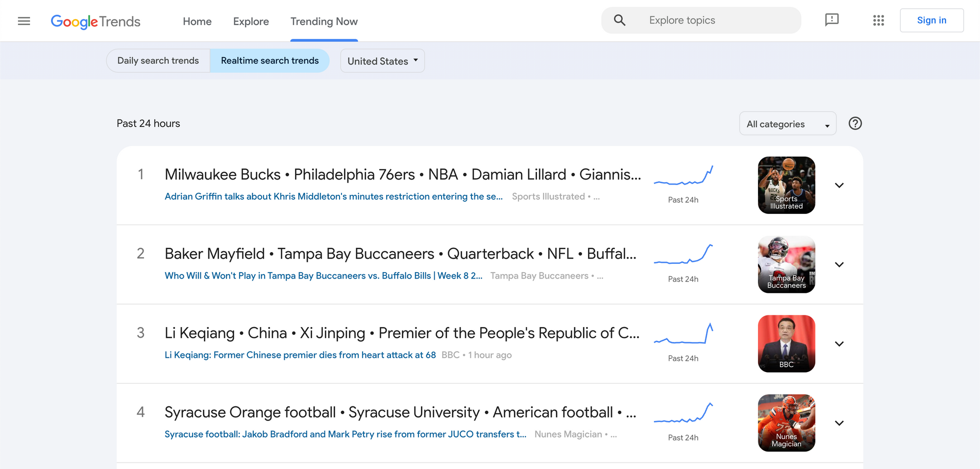Expand the Milwaukee Bucks trend row

click(x=839, y=185)
